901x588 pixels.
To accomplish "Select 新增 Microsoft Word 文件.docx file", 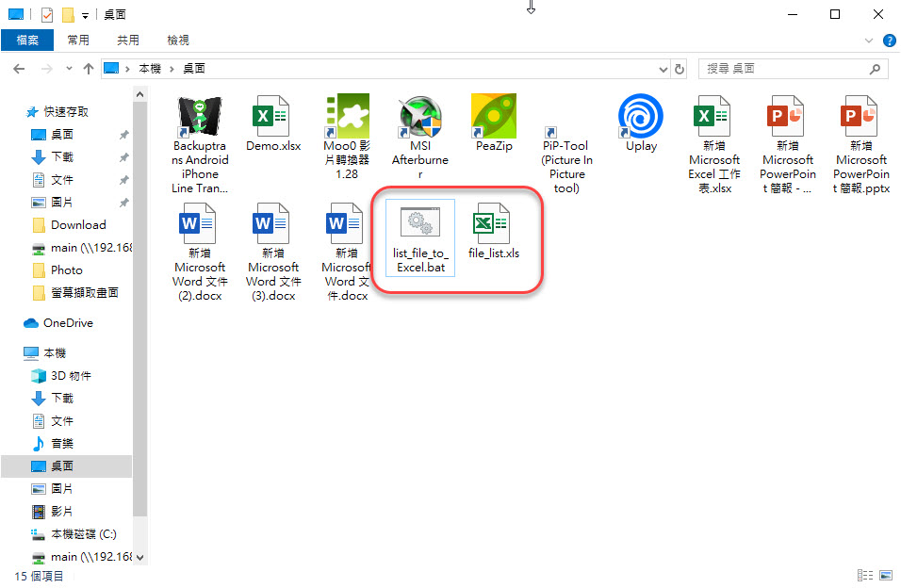I will (347, 252).
